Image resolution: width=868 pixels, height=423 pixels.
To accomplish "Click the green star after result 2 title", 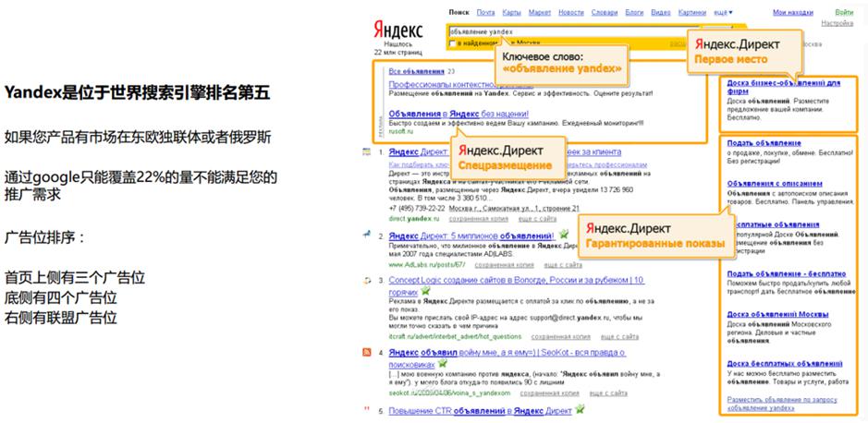I will 564,235.
